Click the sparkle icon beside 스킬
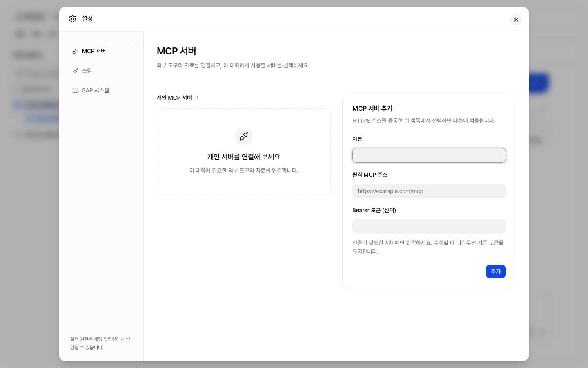Viewport: 588px width, 368px height. (76, 71)
